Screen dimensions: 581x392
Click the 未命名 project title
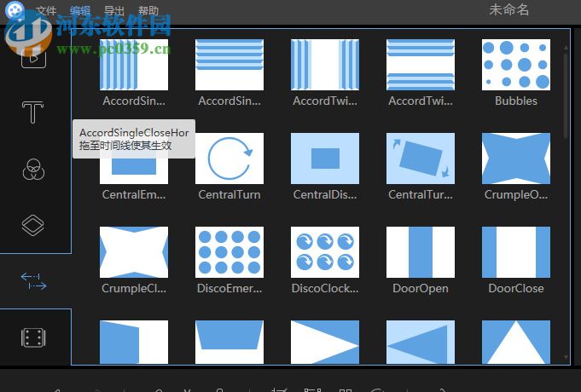(508, 10)
